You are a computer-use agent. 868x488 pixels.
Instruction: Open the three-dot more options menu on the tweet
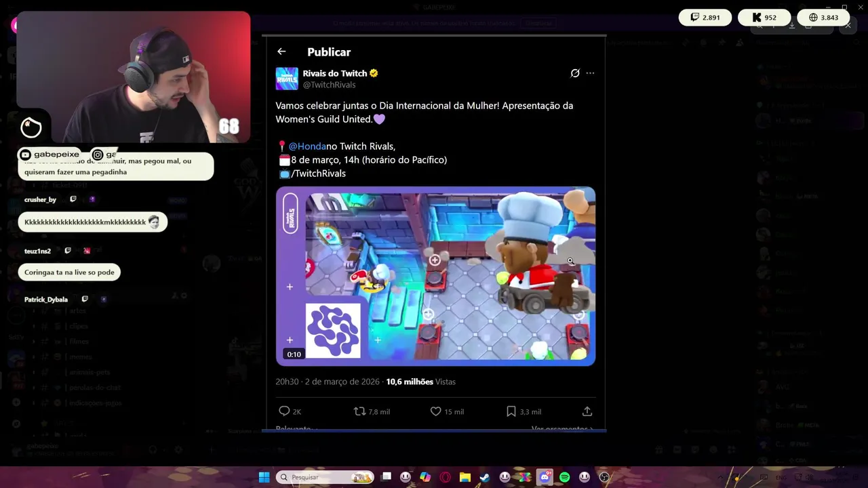click(590, 73)
